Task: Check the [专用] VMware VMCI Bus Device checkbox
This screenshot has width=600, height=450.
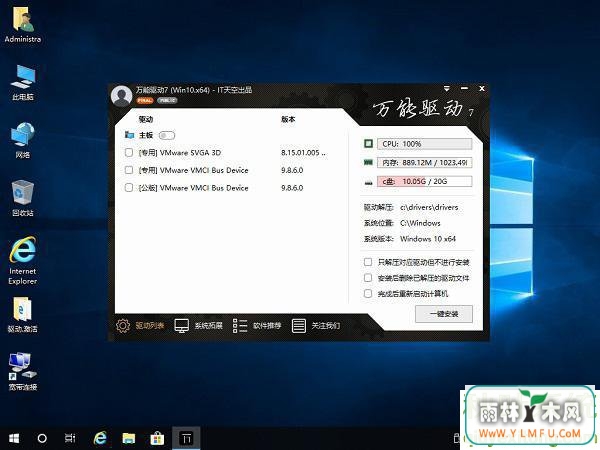Action: [x=129, y=170]
